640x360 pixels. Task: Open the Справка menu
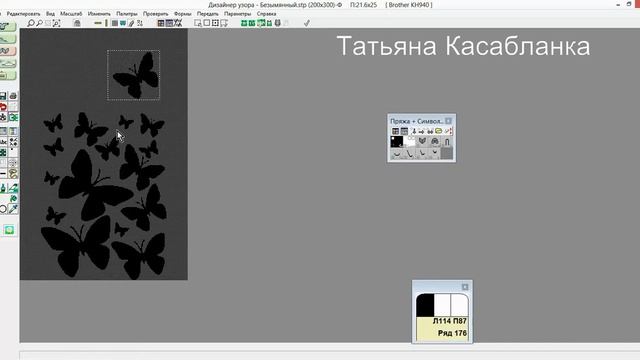(267, 14)
